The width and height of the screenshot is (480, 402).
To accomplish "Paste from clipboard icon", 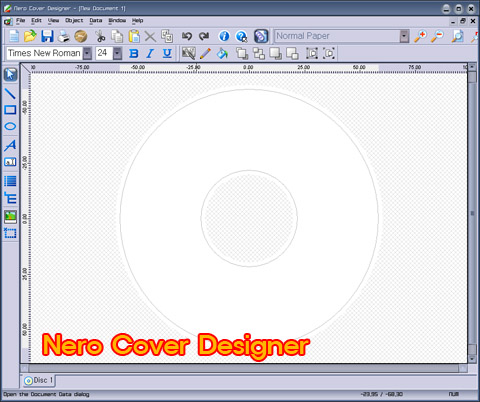I will pos(134,36).
